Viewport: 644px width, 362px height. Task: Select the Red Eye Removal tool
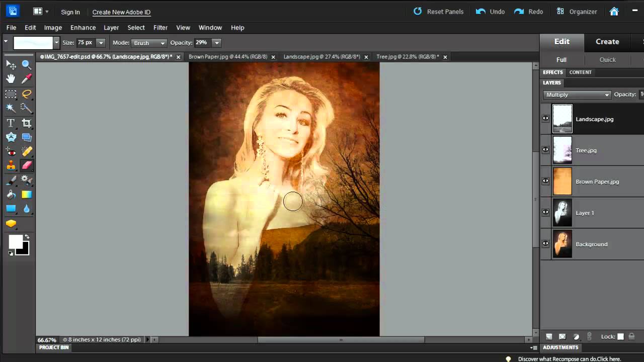pos(11,151)
